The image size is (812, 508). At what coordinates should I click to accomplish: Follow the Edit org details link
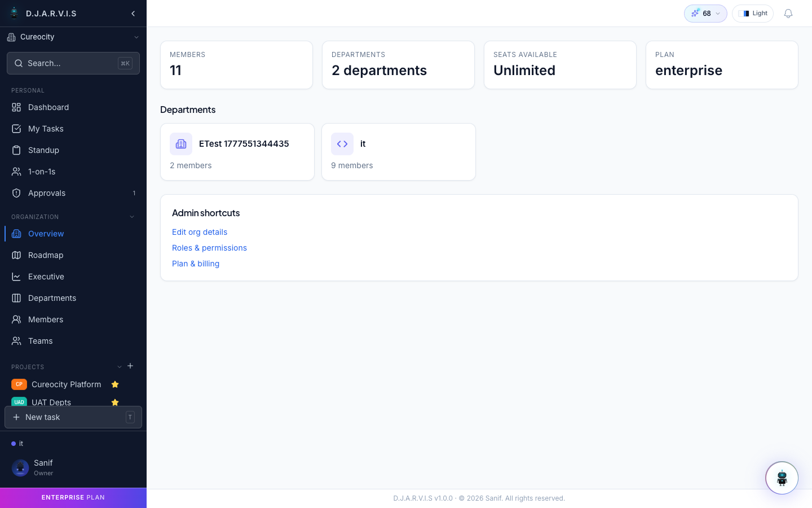click(200, 232)
